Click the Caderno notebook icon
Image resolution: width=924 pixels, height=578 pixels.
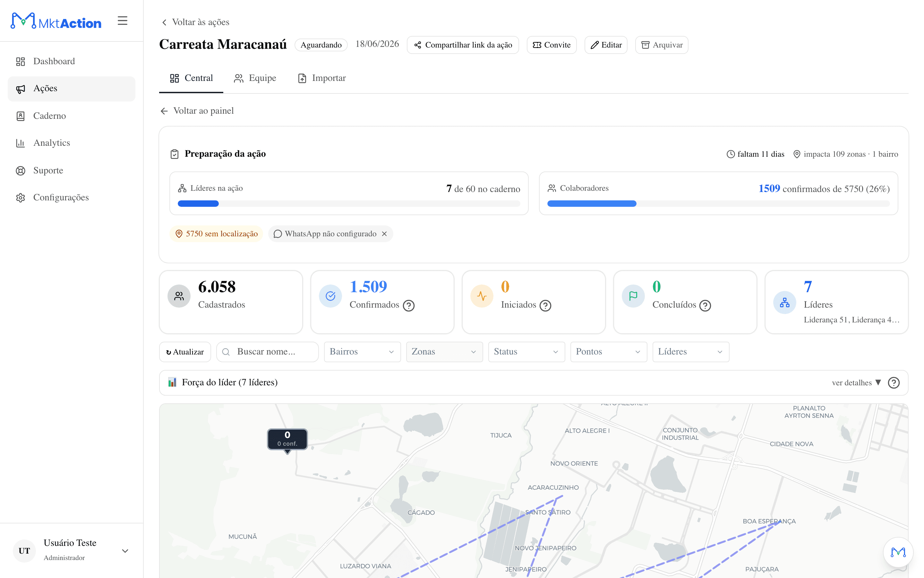point(21,116)
